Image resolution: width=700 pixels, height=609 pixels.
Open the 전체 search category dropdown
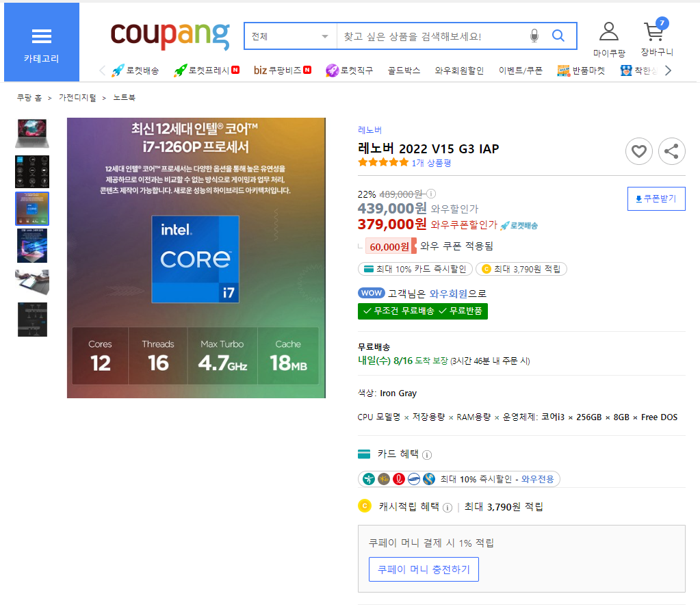pyautogui.click(x=290, y=36)
